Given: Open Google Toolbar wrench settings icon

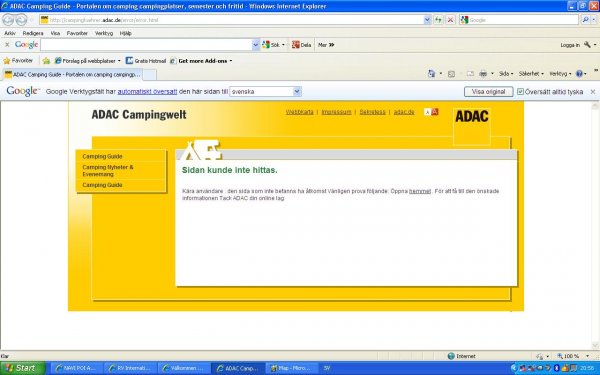Looking at the screenshot, I should coord(587,45).
